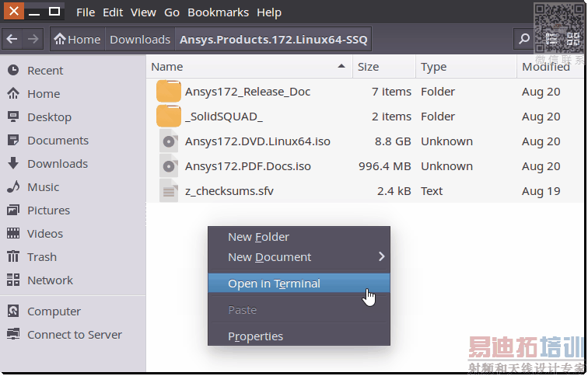Click the house icon in the Home breadcrumb
588x376 pixels.
[x=60, y=39]
